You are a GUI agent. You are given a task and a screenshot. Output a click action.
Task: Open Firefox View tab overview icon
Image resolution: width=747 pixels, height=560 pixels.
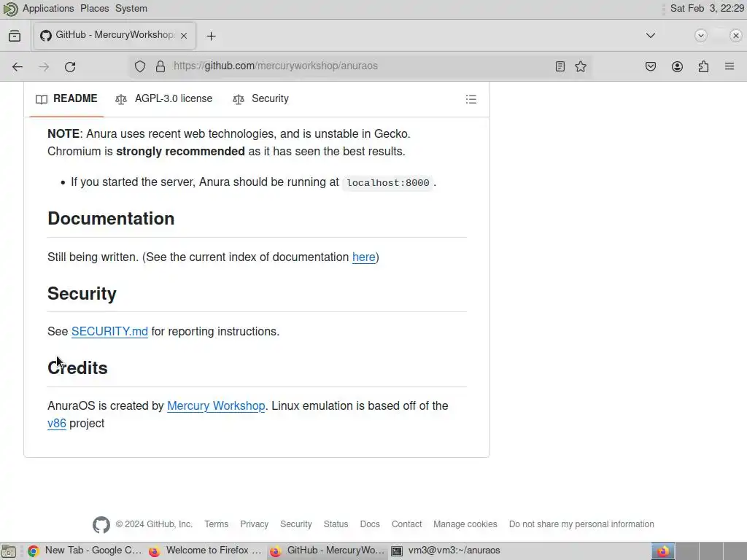[x=15, y=36]
